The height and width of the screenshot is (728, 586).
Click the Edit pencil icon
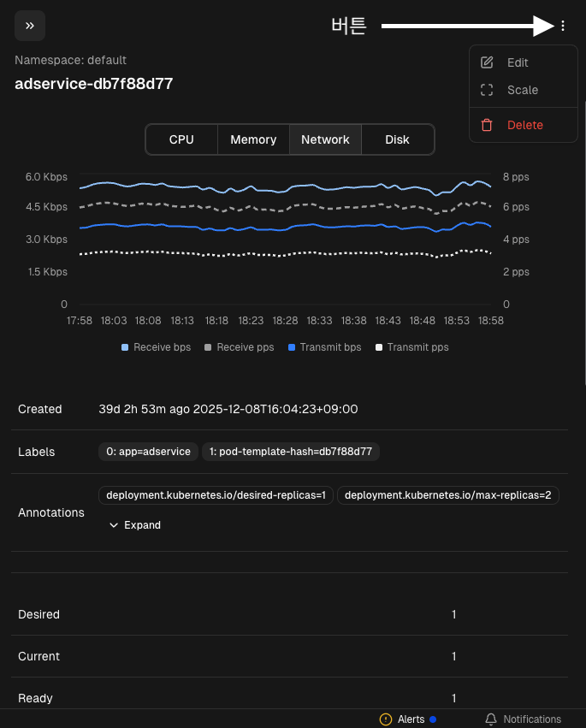(488, 62)
